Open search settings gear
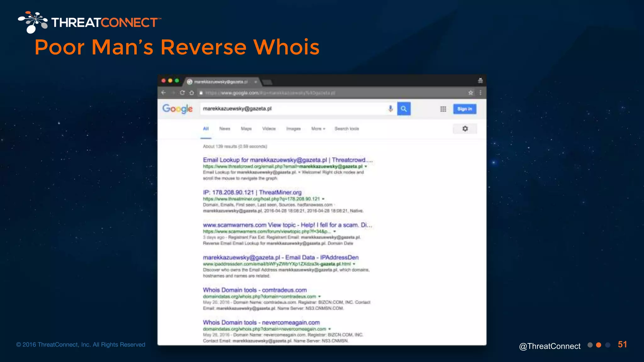 465,129
